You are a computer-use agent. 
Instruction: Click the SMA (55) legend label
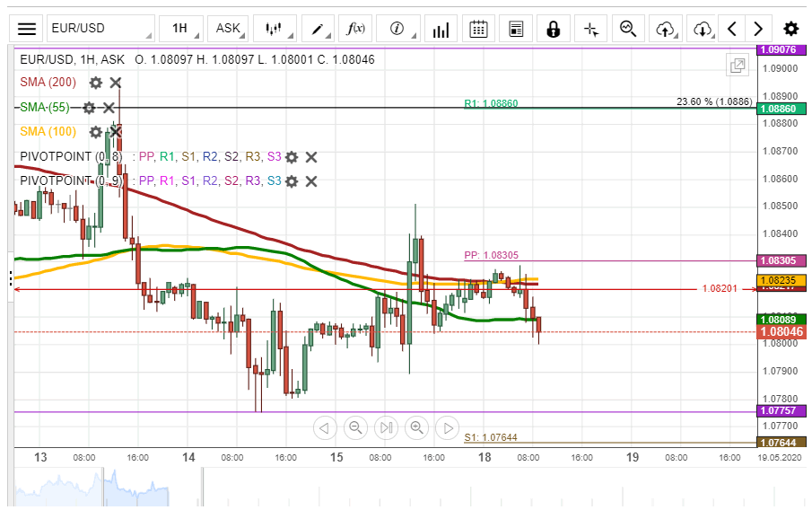pyautogui.click(x=45, y=107)
